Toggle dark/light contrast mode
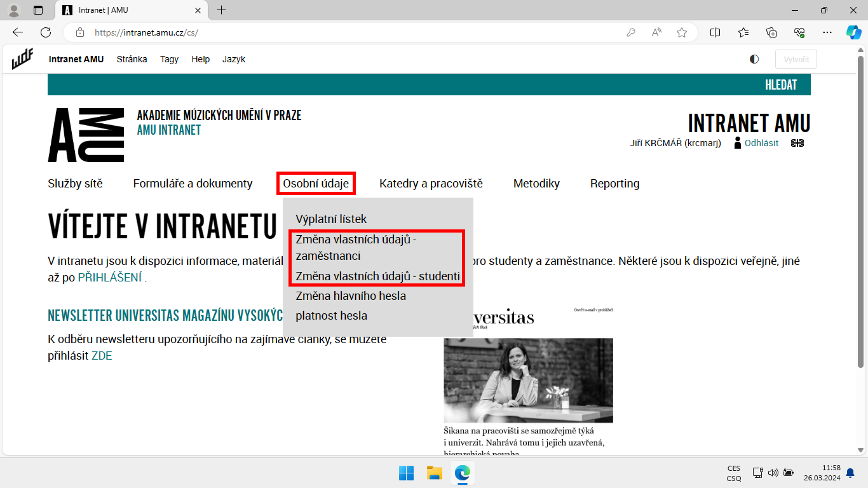868x488 pixels. 754,59
